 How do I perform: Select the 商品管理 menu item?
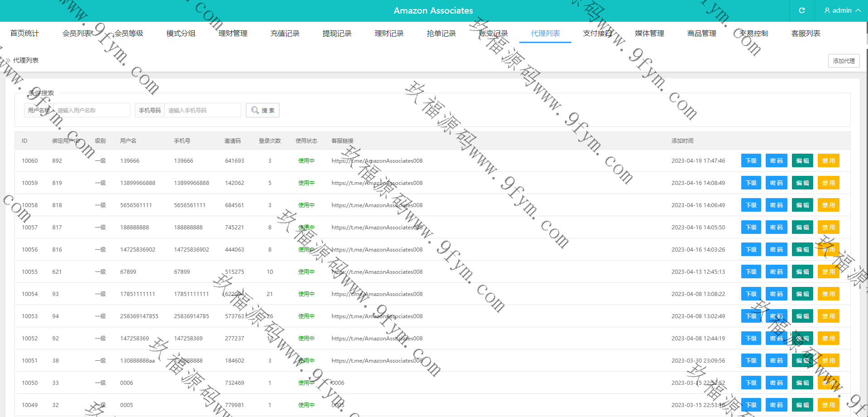[x=701, y=34]
